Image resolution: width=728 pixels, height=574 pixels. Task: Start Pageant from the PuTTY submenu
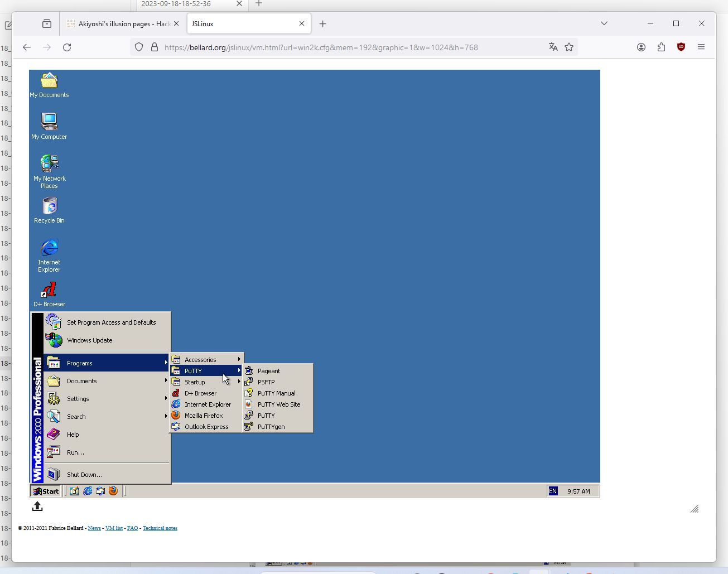(278, 371)
